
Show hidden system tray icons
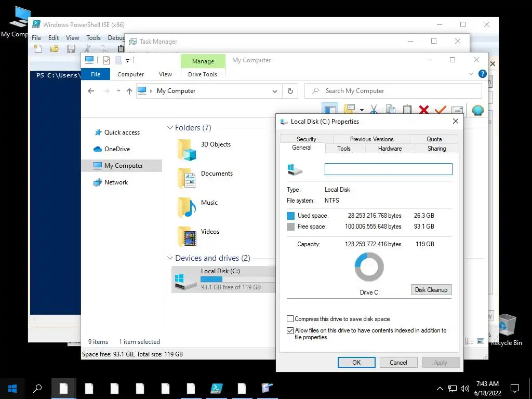(440, 389)
